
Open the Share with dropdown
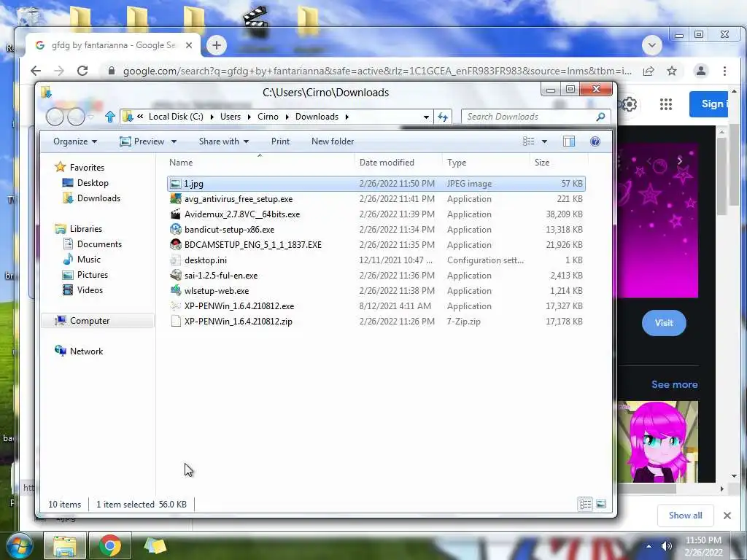click(x=224, y=141)
